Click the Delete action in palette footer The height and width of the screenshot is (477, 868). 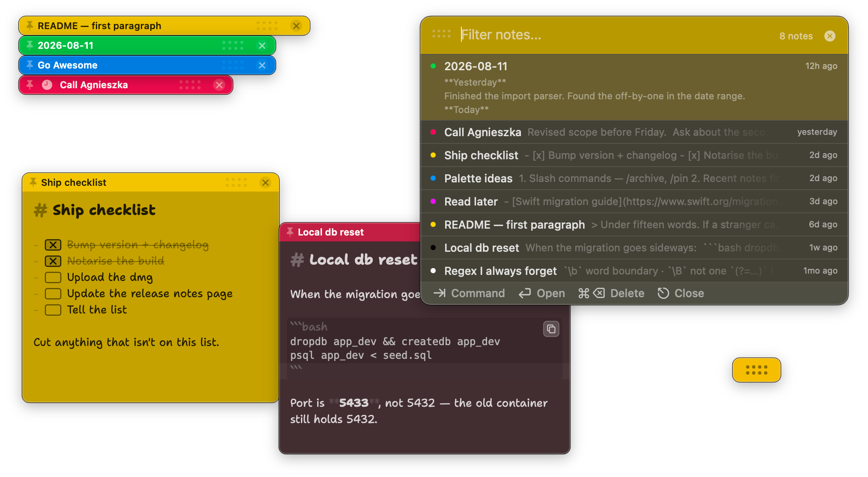pos(611,293)
